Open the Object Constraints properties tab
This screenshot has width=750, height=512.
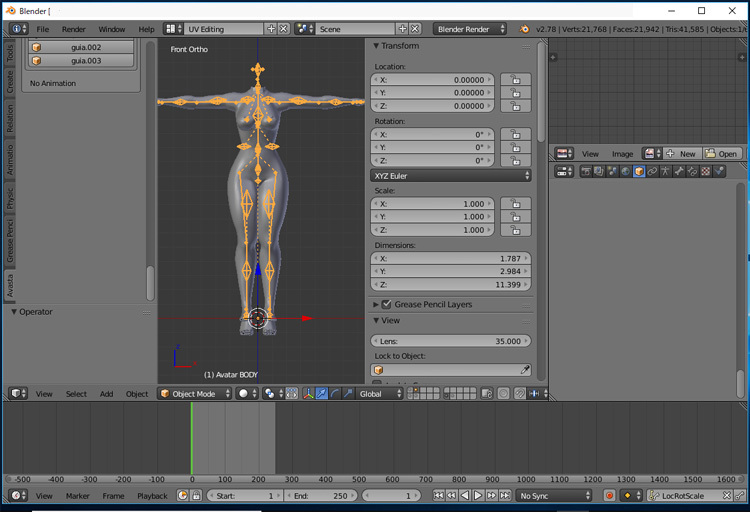pyautogui.click(x=652, y=171)
